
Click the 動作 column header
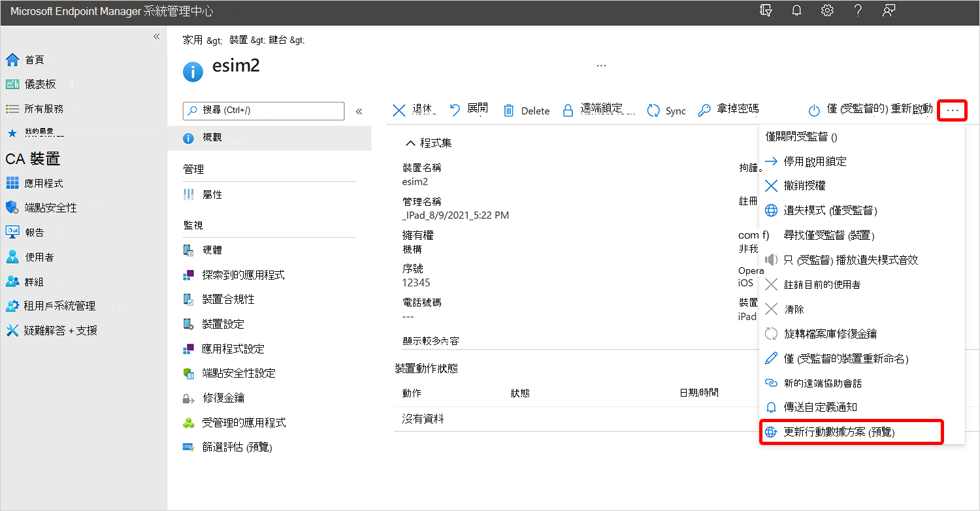click(x=412, y=393)
